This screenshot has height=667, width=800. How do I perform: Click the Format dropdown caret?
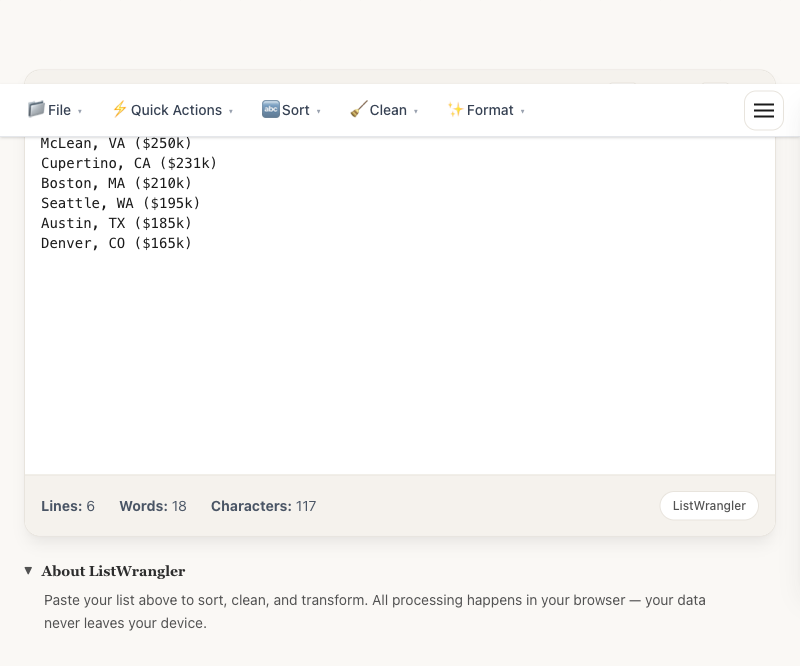(x=522, y=111)
